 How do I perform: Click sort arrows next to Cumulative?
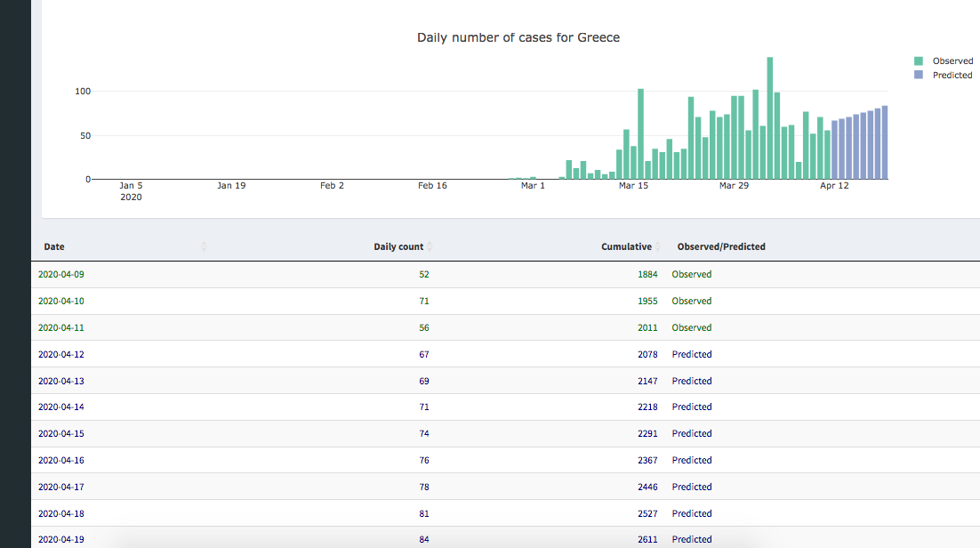657,246
